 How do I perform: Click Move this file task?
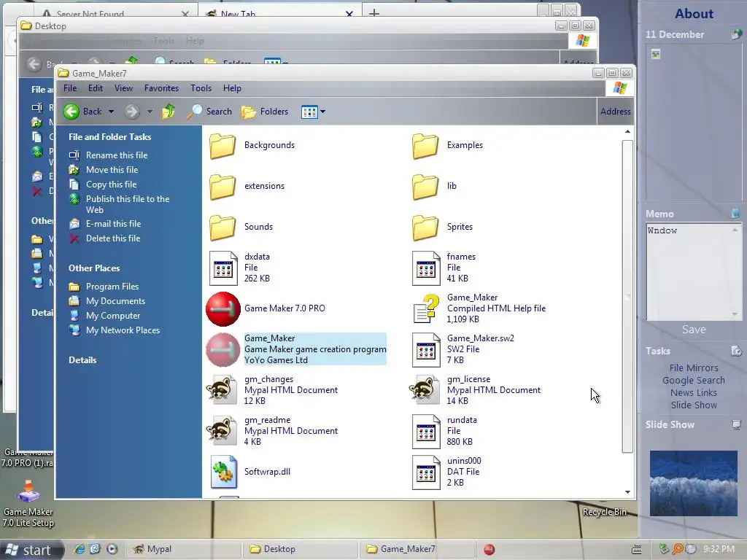(104, 170)
